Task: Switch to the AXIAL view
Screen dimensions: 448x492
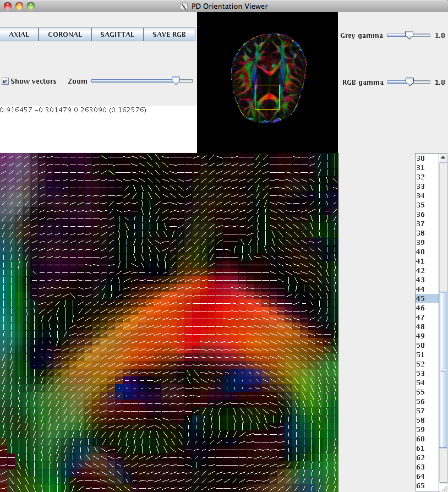Action: [x=19, y=34]
